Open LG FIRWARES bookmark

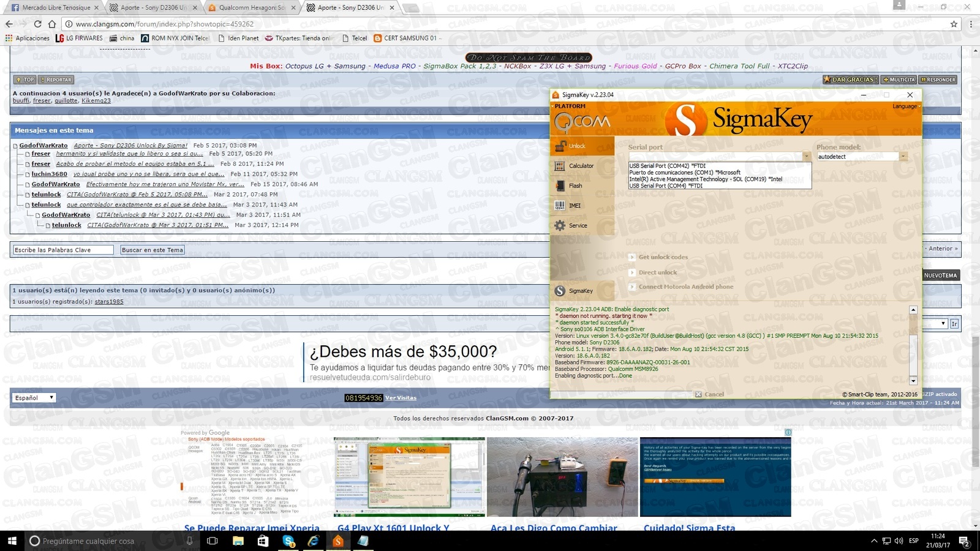tap(79, 38)
